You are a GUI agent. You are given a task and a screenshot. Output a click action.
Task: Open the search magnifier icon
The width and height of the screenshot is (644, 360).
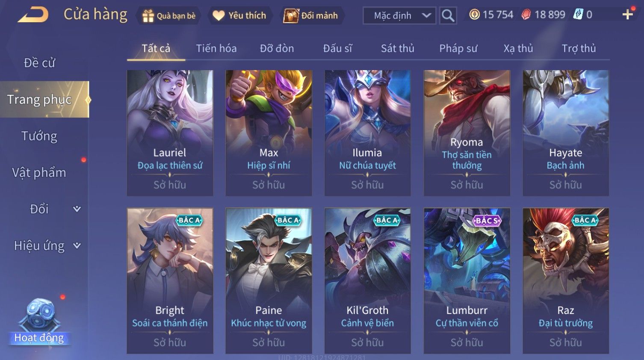tap(448, 16)
